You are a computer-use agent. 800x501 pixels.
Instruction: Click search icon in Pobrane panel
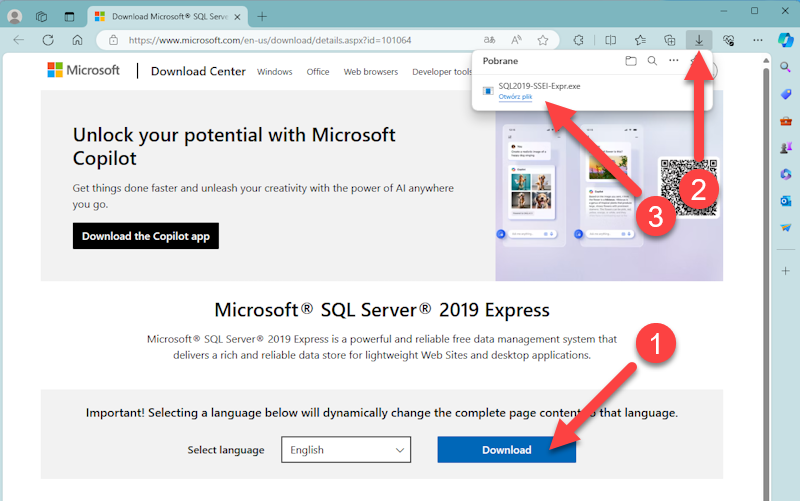pyautogui.click(x=652, y=61)
